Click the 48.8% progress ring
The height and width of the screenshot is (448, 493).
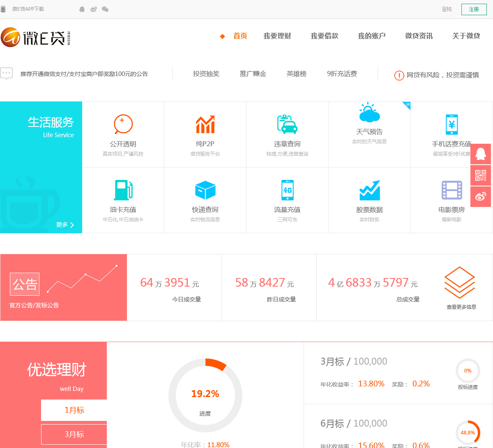pyautogui.click(x=468, y=432)
